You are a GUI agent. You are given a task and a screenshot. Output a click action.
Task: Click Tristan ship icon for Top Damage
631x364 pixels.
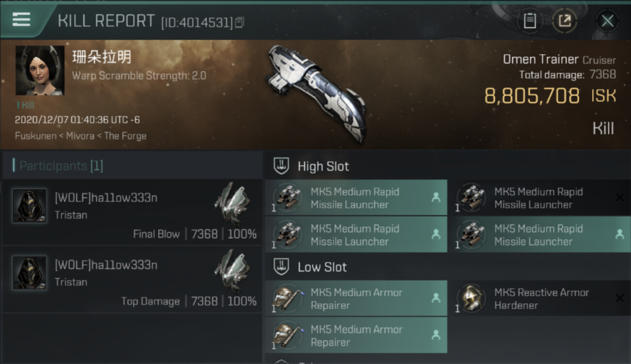[232, 270]
